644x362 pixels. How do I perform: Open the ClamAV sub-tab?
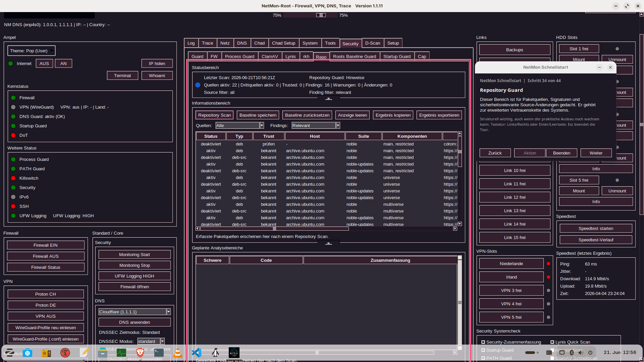click(x=270, y=57)
